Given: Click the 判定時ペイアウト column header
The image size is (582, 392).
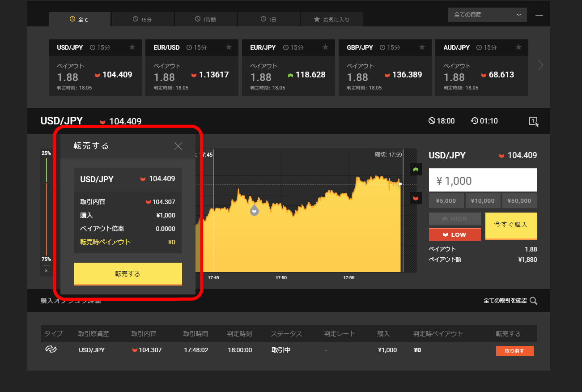Looking at the screenshot, I should (x=438, y=334).
